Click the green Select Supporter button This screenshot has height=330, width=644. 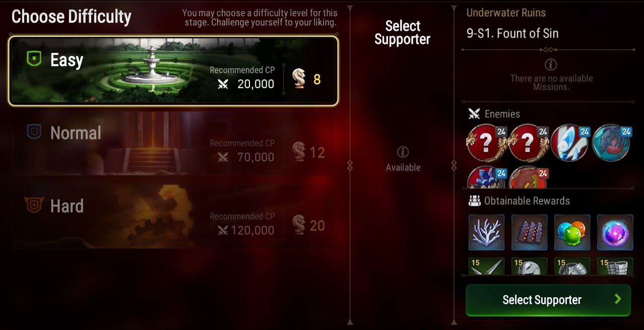548,300
